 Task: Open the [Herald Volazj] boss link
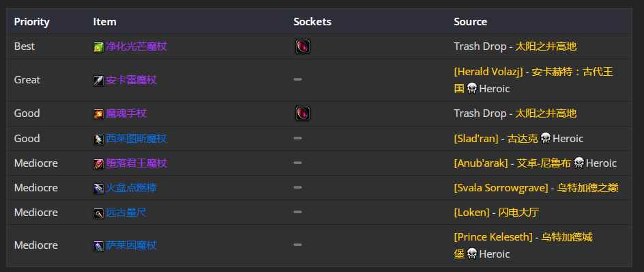tap(488, 72)
